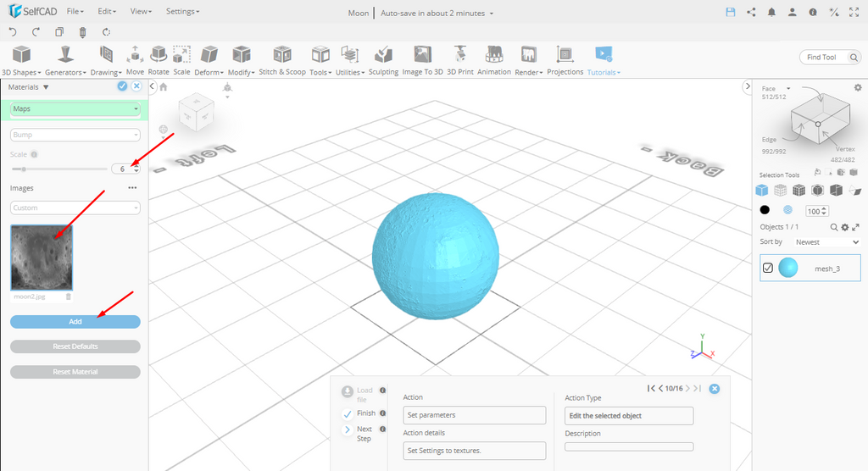Image resolution: width=868 pixels, height=471 pixels.
Task: Click the Copy icon in quick toolbar
Action: click(59, 32)
